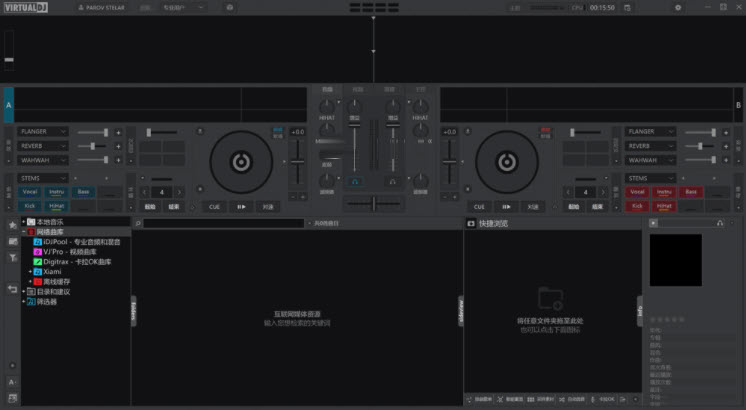Click the left mixer headphone cue icon
Image resolution: width=746 pixels, height=410 pixels.
click(357, 182)
